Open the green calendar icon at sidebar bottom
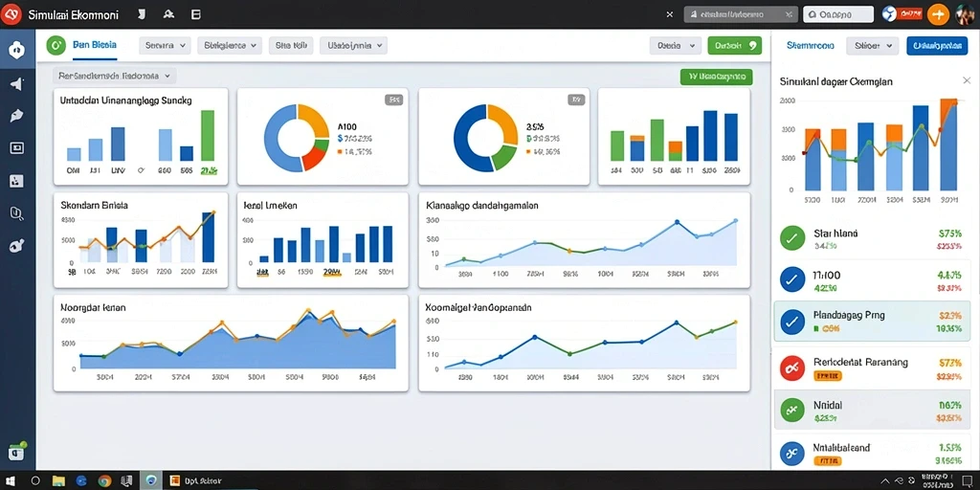The width and height of the screenshot is (980, 490). pos(16,452)
